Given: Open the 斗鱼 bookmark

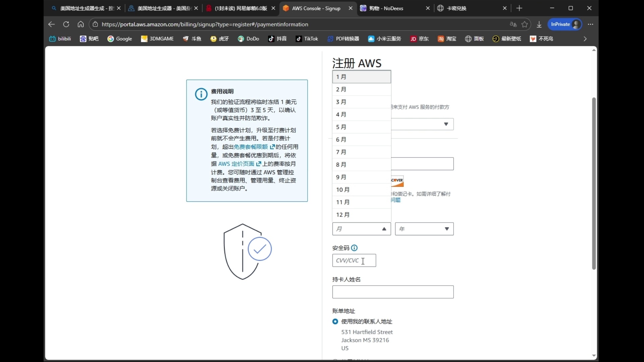Looking at the screenshot, I should pos(192,39).
